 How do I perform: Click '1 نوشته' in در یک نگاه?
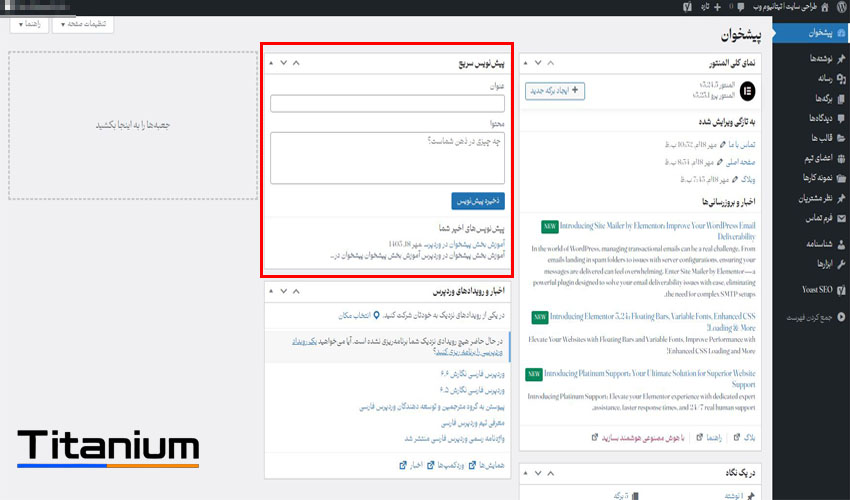(x=739, y=496)
